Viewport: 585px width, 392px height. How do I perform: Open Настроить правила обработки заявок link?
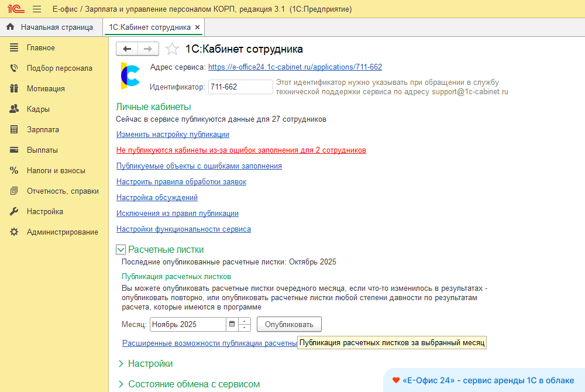click(x=181, y=181)
